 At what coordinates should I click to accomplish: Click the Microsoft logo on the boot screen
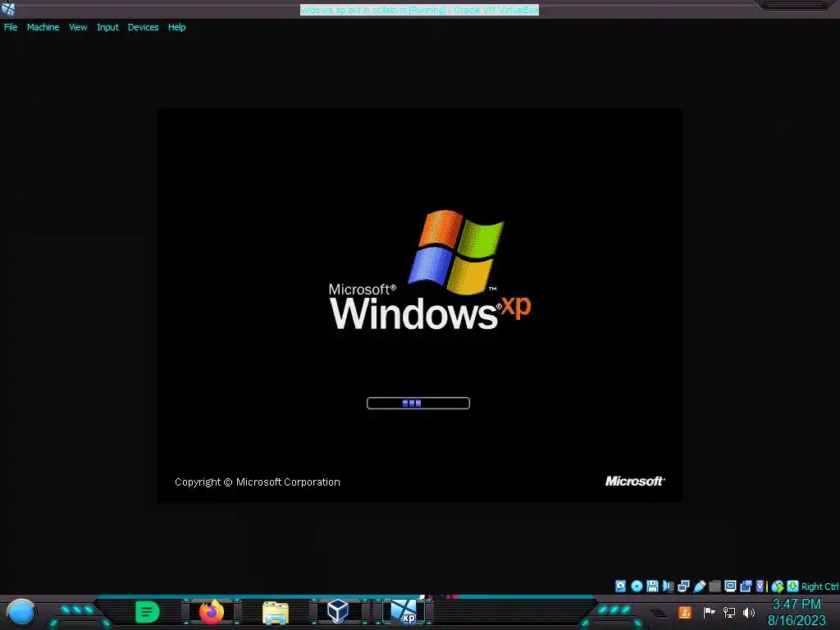coord(635,481)
